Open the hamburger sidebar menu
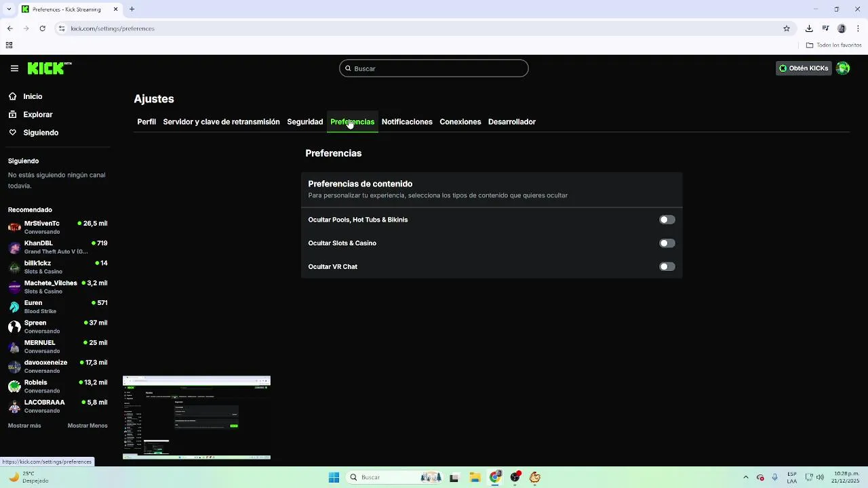Image resolution: width=868 pixels, height=488 pixels. (x=14, y=68)
